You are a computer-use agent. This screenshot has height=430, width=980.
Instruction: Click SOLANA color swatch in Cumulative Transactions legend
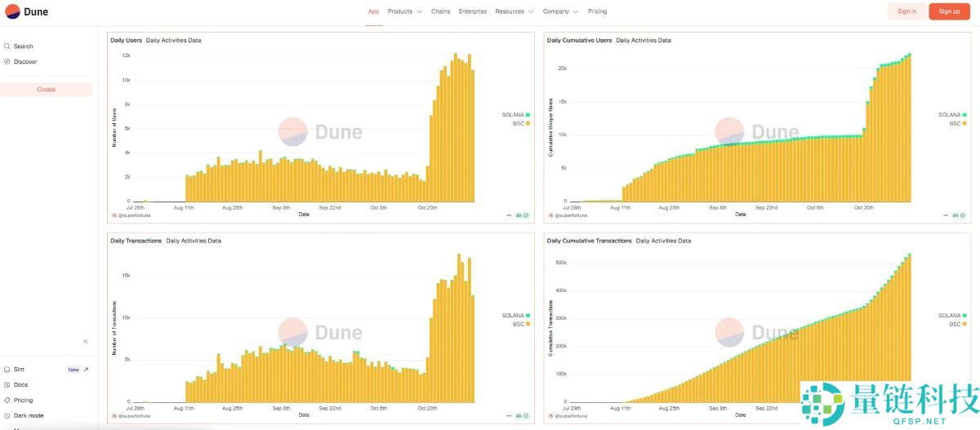(x=964, y=315)
